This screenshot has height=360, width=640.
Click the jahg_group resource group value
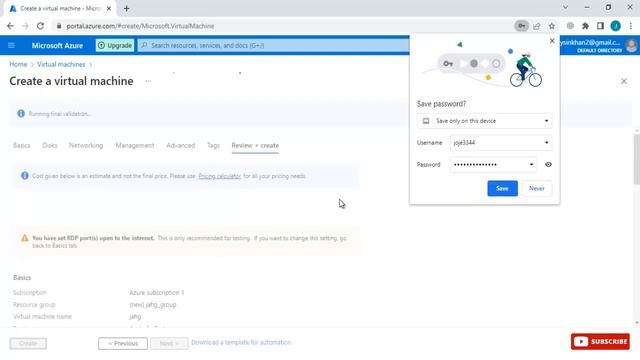pos(153,305)
